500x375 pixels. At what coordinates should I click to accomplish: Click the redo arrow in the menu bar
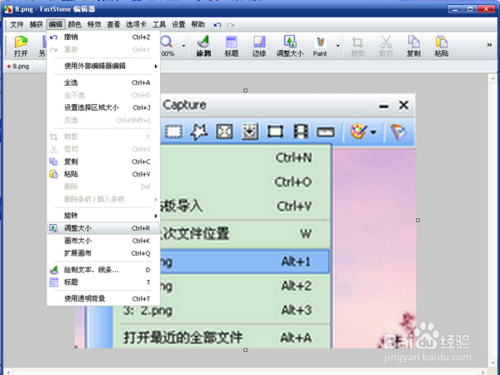230,25
